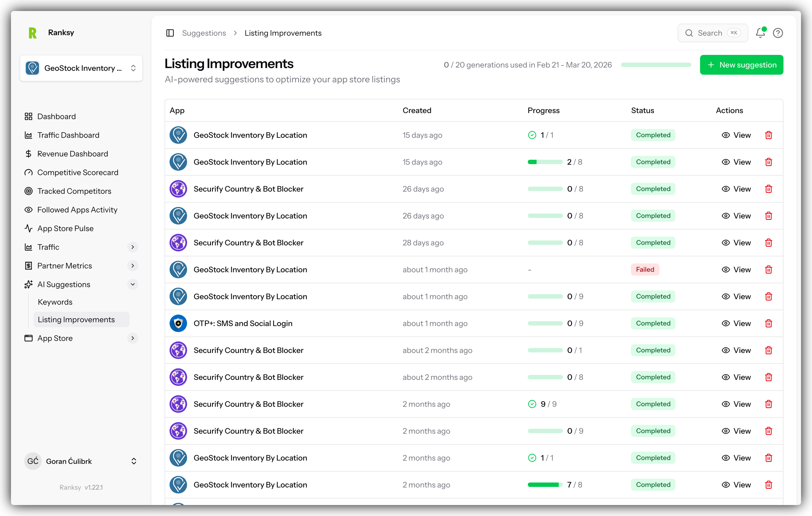812x516 pixels.
Task: Expand the Traffic submenu chevron
Action: click(x=132, y=247)
